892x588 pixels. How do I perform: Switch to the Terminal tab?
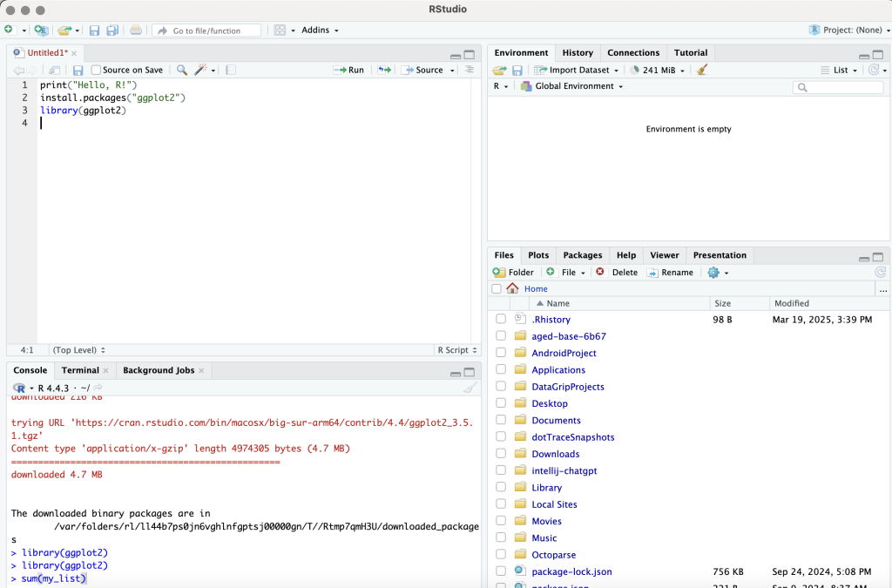click(x=80, y=370)
